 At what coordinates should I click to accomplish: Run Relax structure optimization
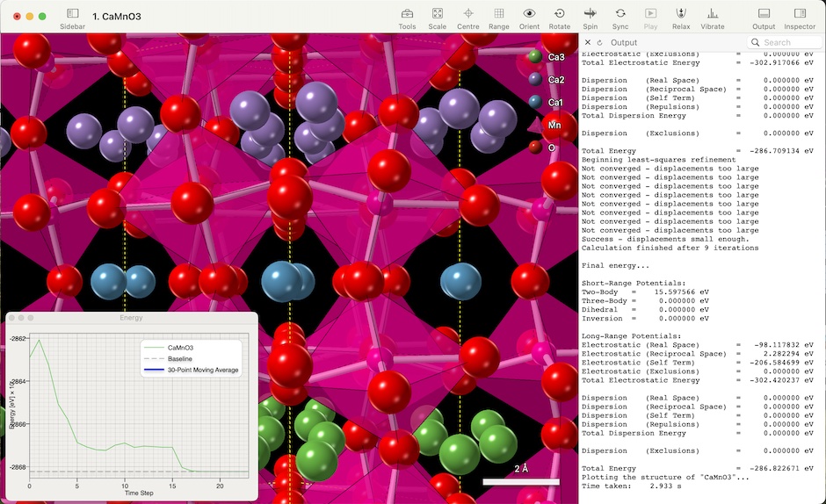680,14
